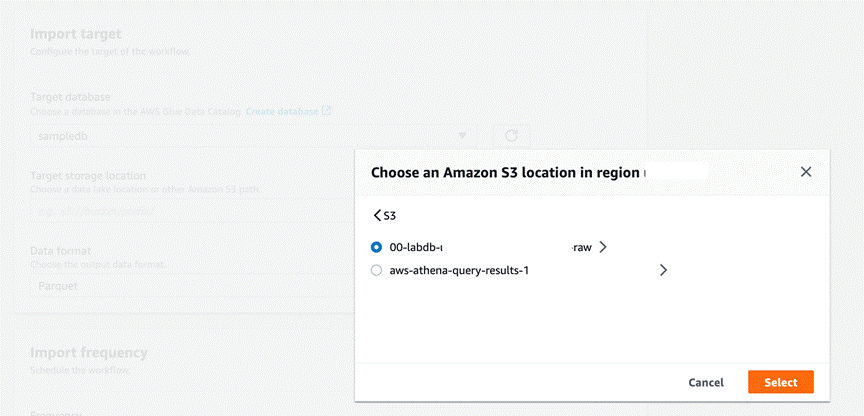Expand the aws-athena-query-results-1 bucket chevron

pyautogui.click(x=663, y=270)
